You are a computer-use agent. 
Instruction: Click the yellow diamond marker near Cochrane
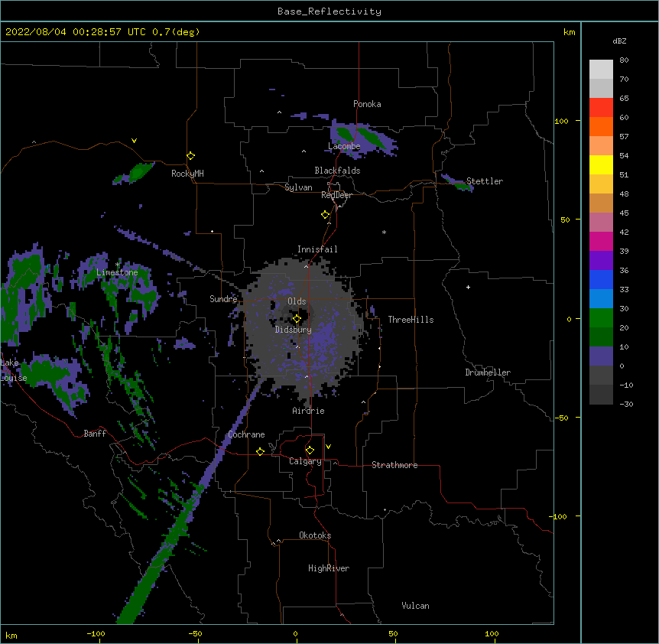click(260, 451)
